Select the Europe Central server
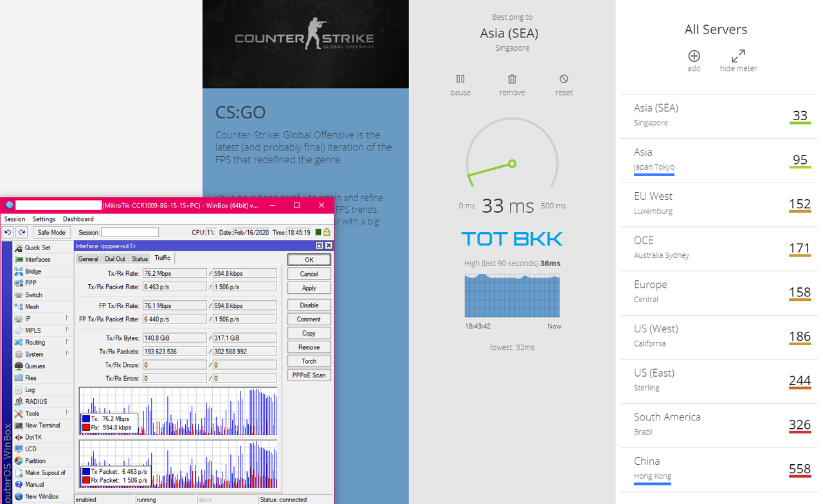Viewport: 823px width, 504px height. [x=719, y=293]
